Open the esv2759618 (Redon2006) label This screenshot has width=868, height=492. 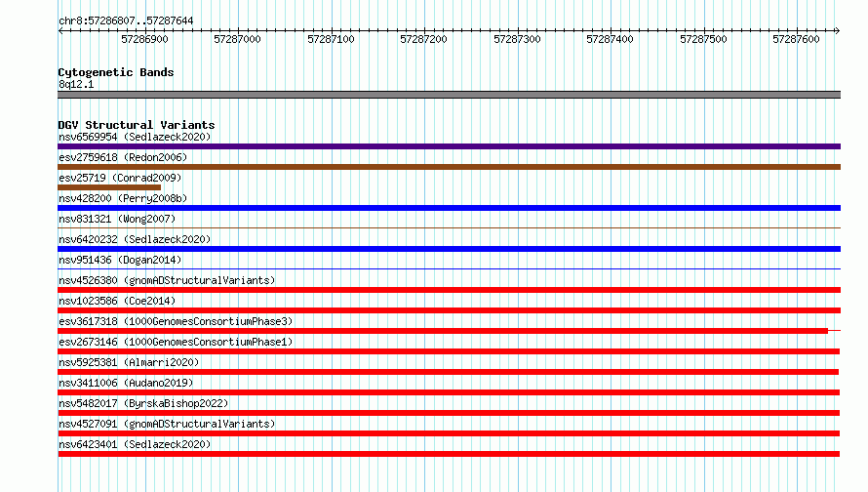(123, 157)
